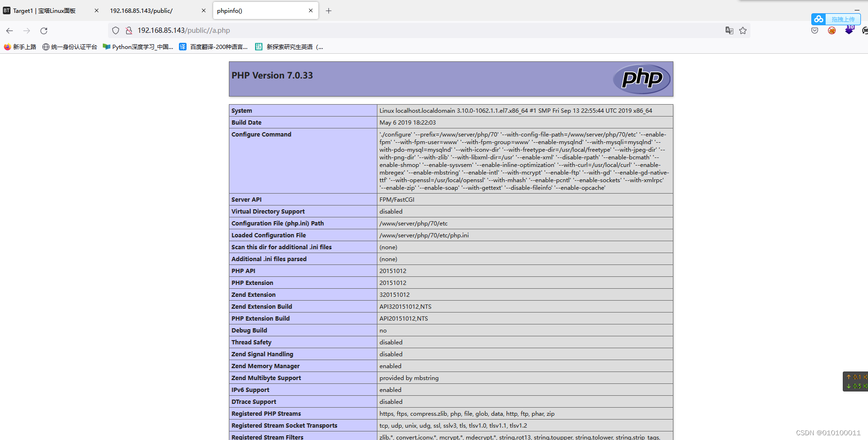Image resolution: width=868 pixels, height=440 pixels.
Task: Click the System row label
Action: click(242, 111)
